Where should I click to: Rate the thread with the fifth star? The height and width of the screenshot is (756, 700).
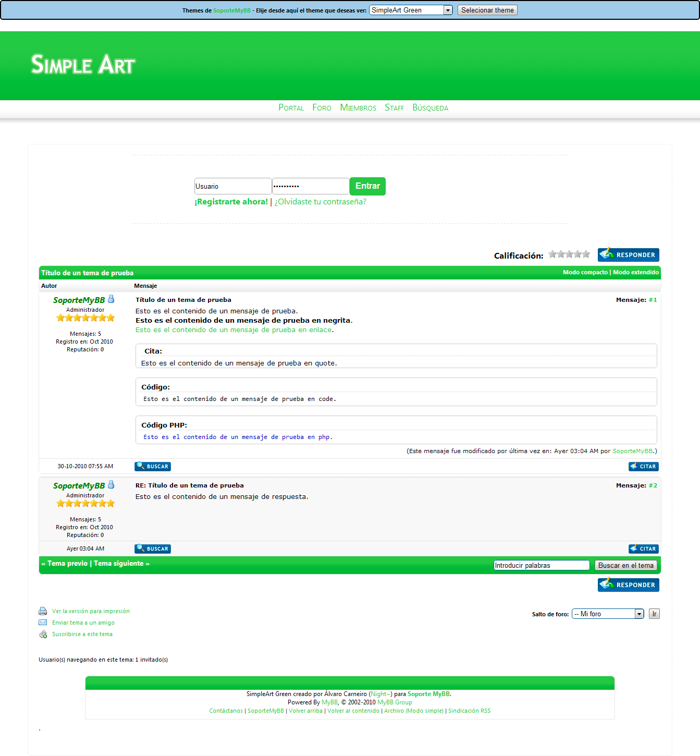pos(586,254)
